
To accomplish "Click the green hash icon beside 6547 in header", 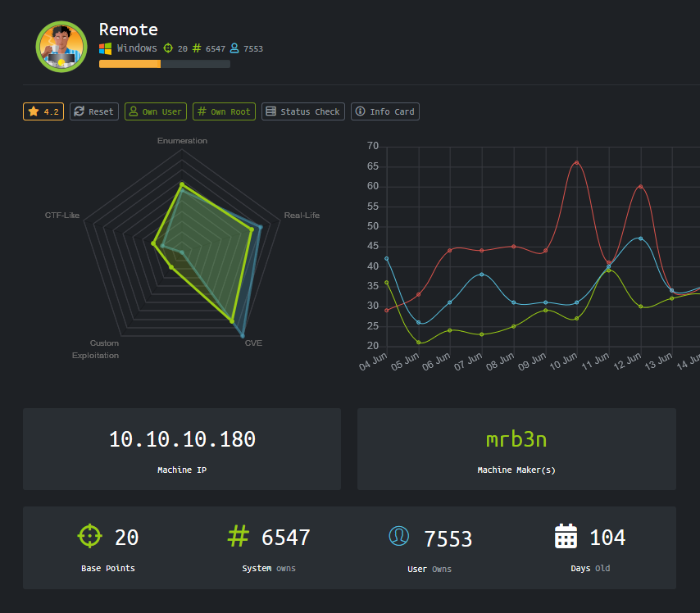I will coord(196,48).
